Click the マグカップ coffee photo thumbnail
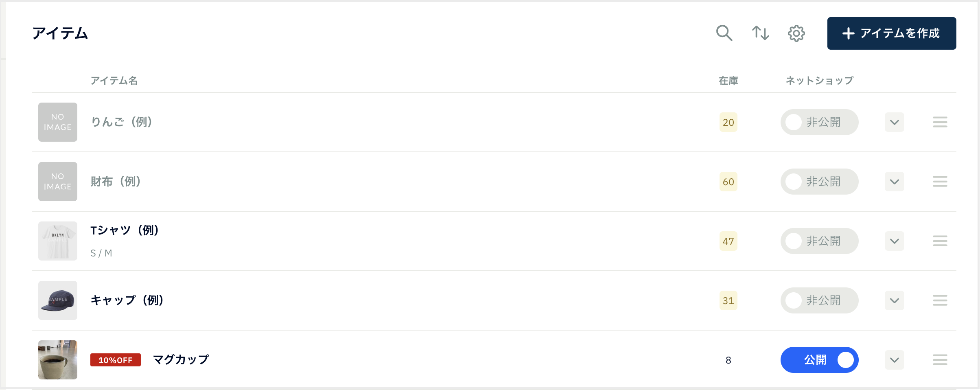 pos(58,360)
